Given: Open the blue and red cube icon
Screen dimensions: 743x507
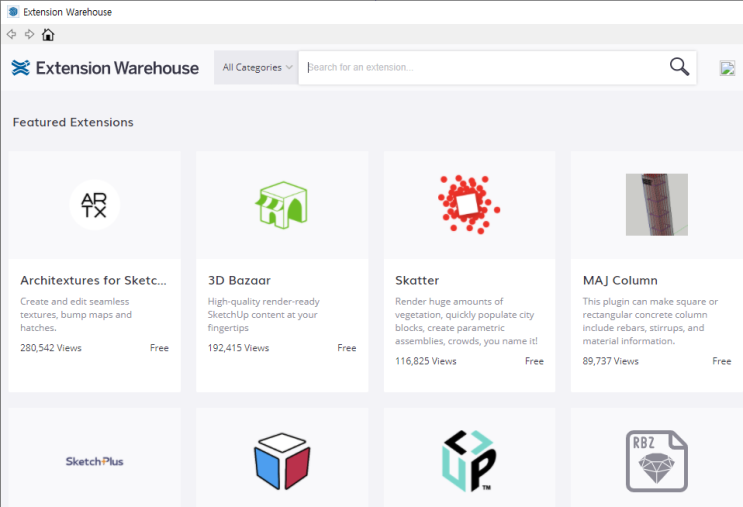Looking at the screenshot, I should coord(282,461).
